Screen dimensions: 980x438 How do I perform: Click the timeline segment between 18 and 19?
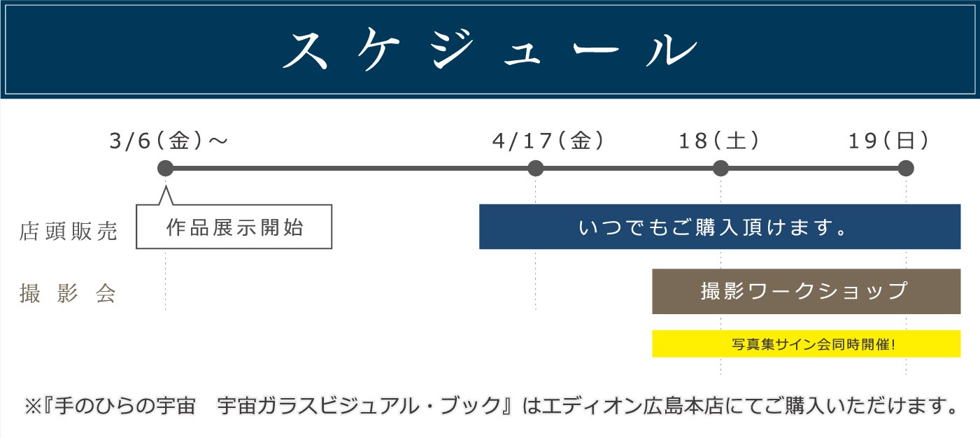[813, 169]
